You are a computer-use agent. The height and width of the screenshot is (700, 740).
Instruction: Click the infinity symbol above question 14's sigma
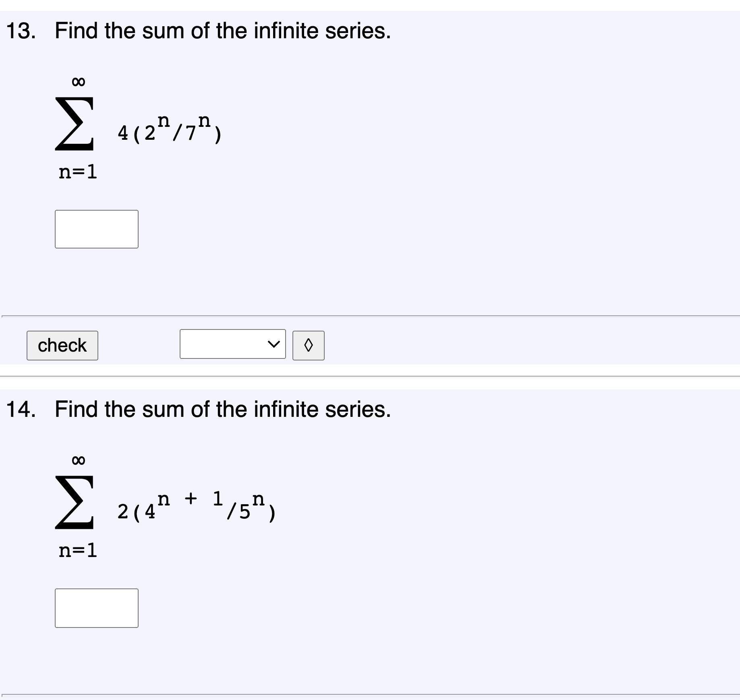click(x=78, y=460)
